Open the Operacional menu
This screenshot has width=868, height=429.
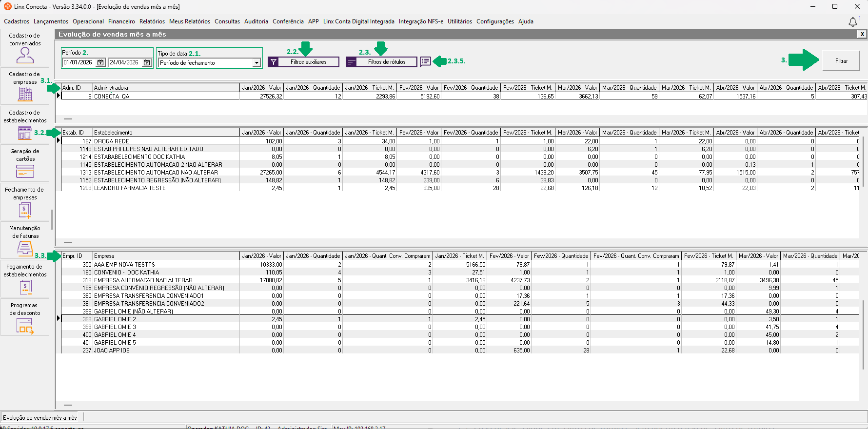(88, 21)
